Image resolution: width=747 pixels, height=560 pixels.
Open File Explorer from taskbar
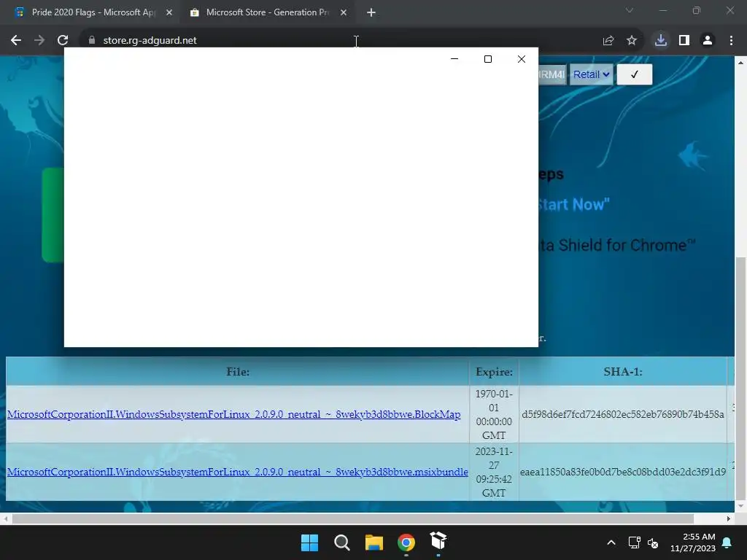point(374,542)
